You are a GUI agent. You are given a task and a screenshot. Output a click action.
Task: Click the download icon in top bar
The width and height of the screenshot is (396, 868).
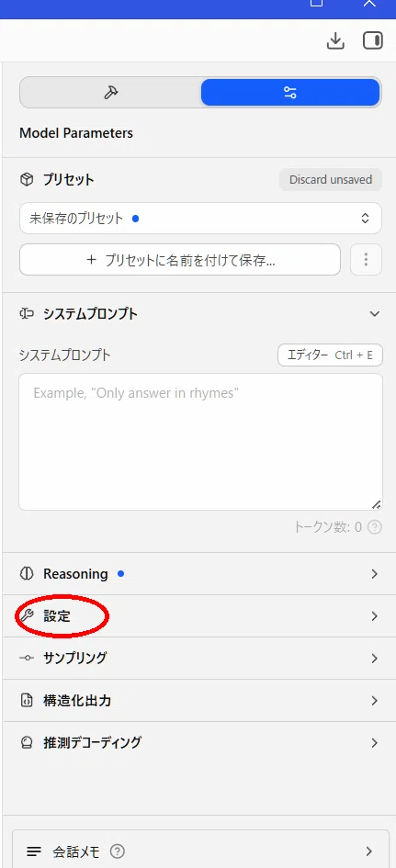335,40
